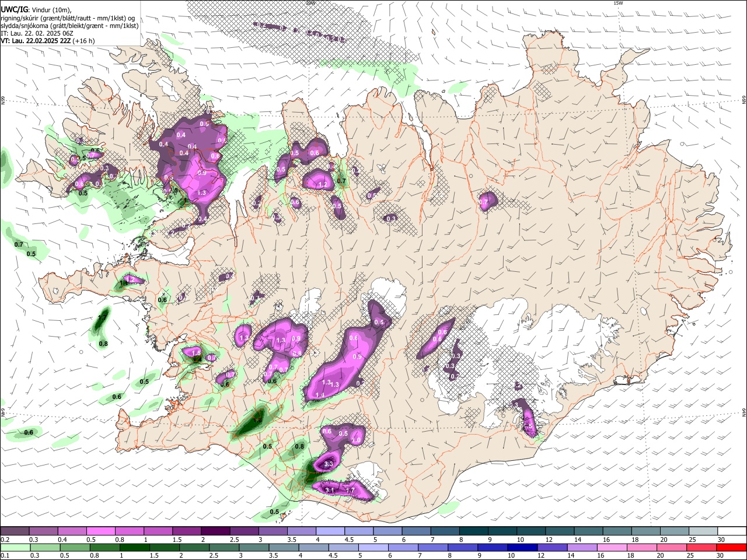Click light purple 14 swatch in lower legend row
This screenshot has height=560, width=747.
(581, 547)
